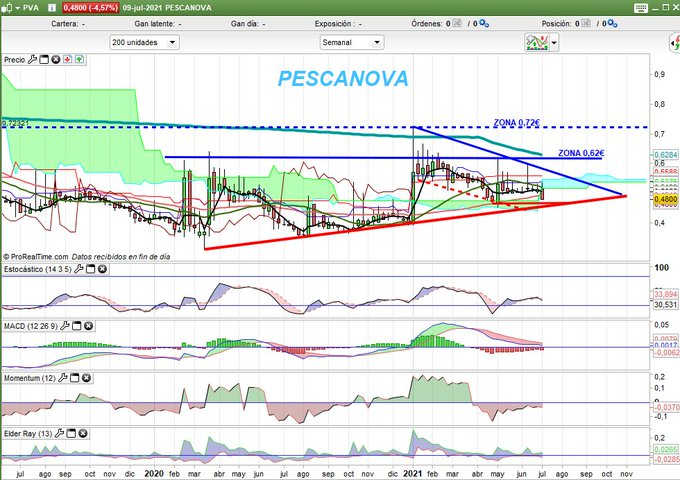680x480 pixels.
Task: Click the 30,531 stochastic axis value
Action: pos(665,304)
